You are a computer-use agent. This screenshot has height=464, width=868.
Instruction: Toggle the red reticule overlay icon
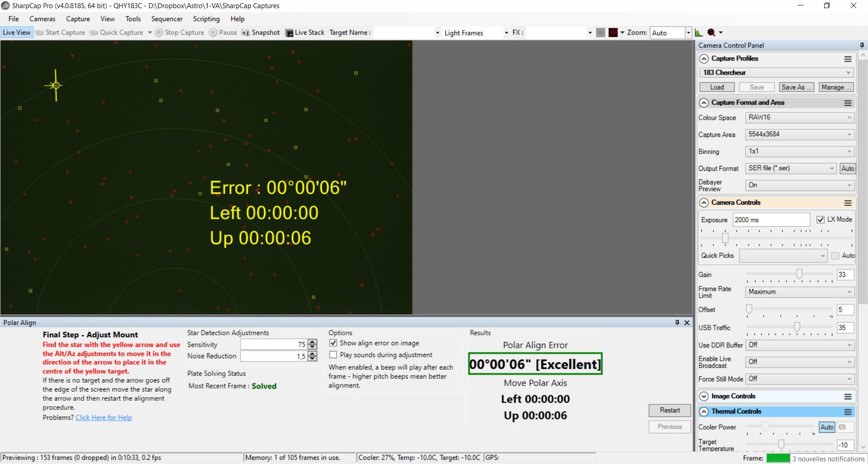pos(613,33)
